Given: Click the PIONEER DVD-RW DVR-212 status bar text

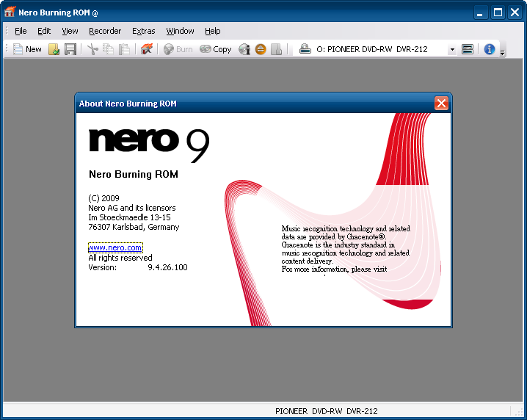Looking at the screenshot, I should 327,411.
